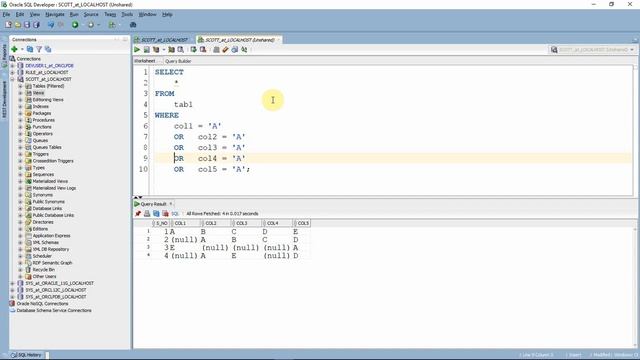The height and width of the screenshot is (360, 640).
Task: Add new connection with green plus
Action: point(14,49)
